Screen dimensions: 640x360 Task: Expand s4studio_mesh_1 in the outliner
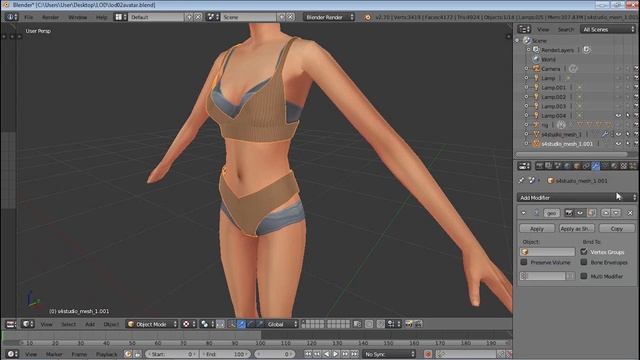tap(527, 134)
